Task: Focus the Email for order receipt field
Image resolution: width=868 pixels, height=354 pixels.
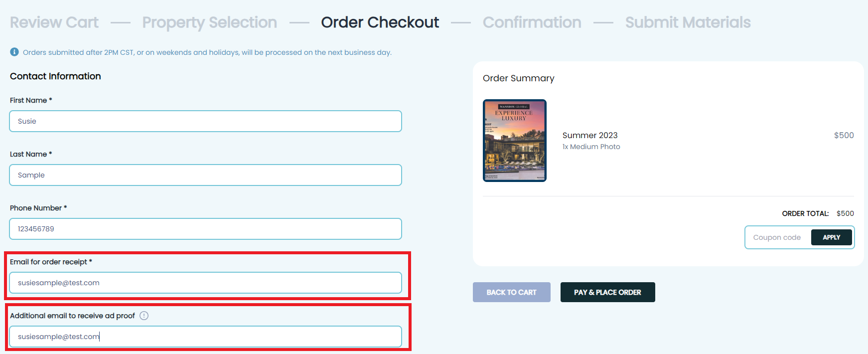Action: [x=205, y=283]
